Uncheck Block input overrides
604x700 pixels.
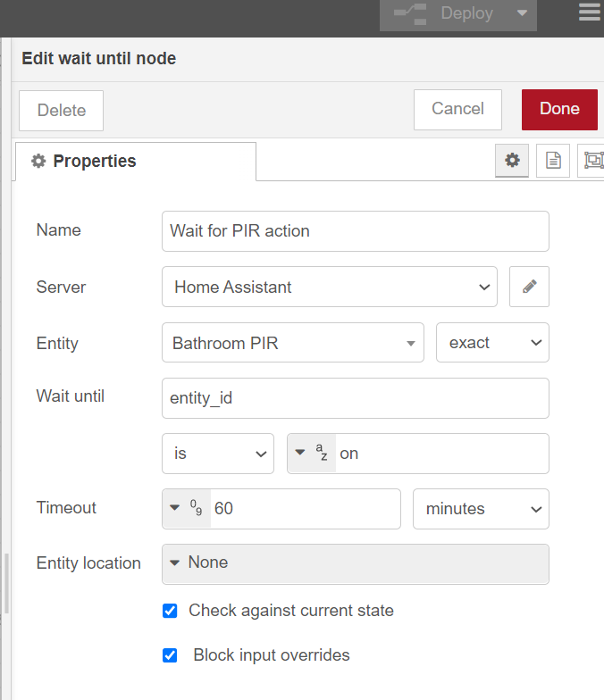[170, 655]
